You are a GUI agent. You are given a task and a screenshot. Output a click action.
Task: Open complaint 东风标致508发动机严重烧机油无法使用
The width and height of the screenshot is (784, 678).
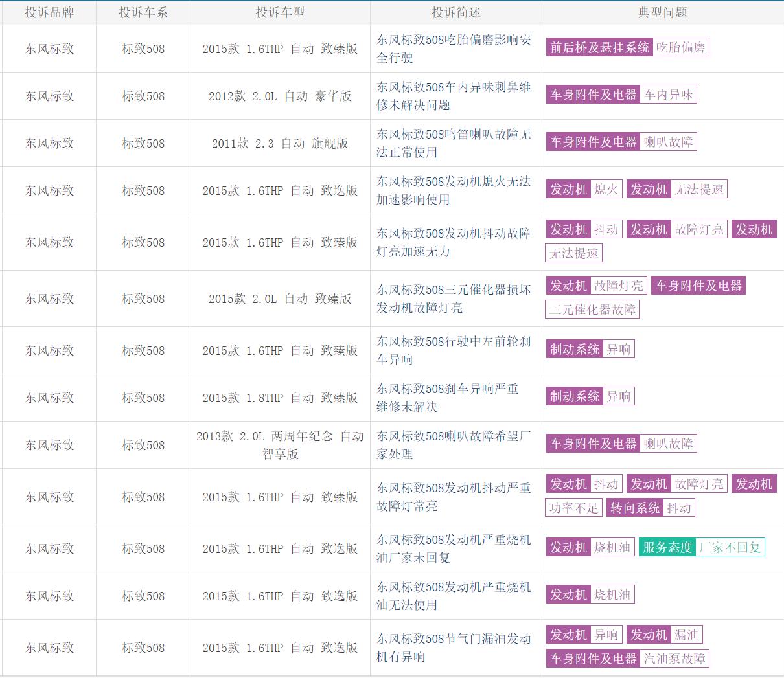coord(454,596)
